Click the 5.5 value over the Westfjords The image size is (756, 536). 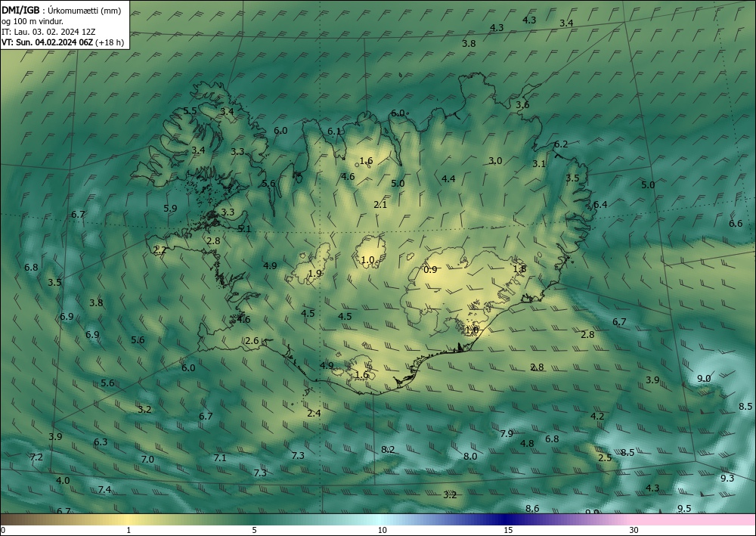190,111
